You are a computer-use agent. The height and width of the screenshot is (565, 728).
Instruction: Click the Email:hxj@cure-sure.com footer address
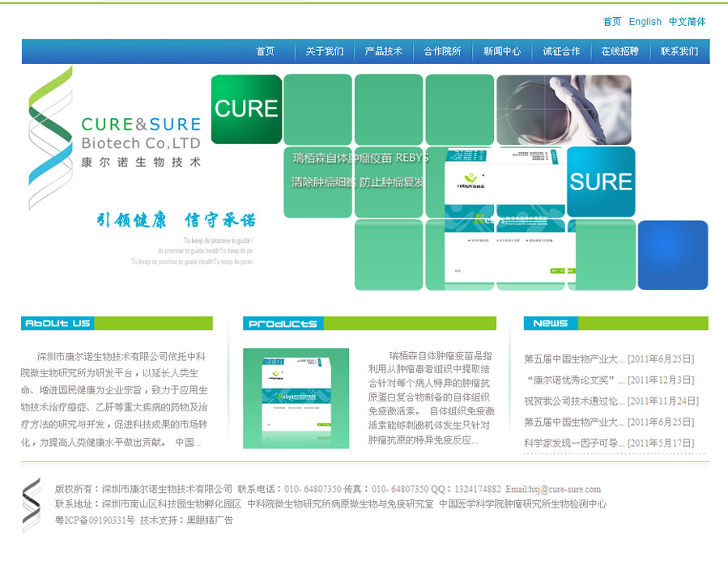coord(553,489)
